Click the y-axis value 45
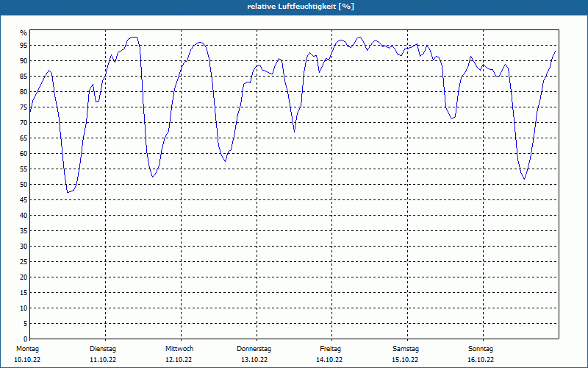This screenshot has height=368, width=588. tap(24, 199)
